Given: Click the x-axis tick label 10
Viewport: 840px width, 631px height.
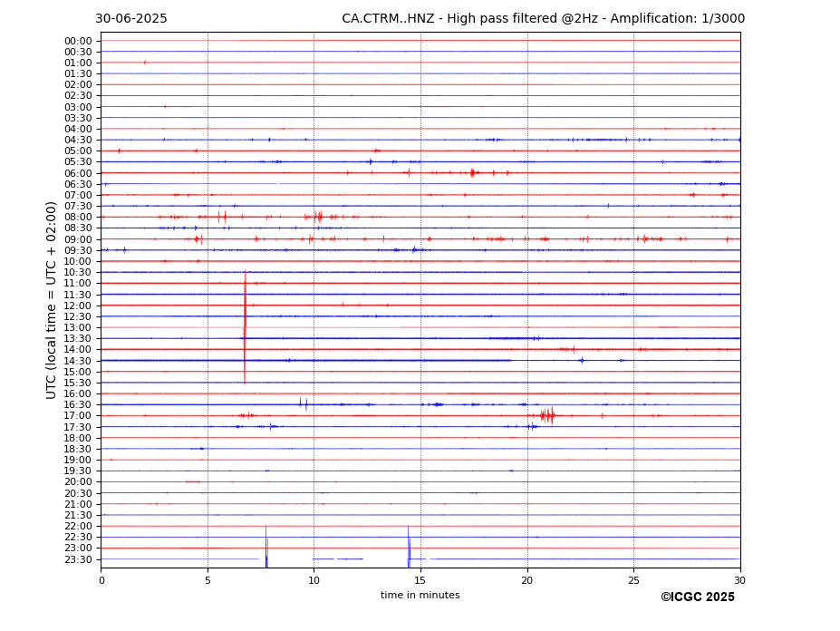Looking at the screenshot, I should coord(314,580).
